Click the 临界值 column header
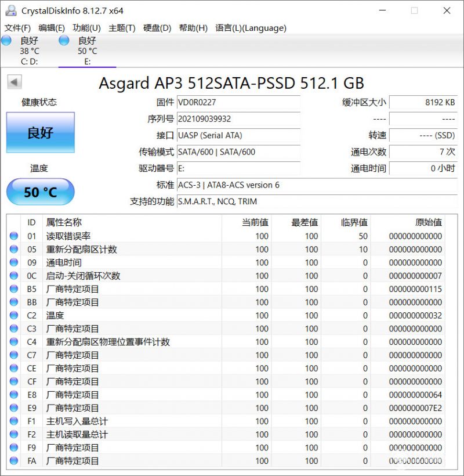The height and width of the screenshot is (476, 464). pyautogui.click(x=346, y=222)
